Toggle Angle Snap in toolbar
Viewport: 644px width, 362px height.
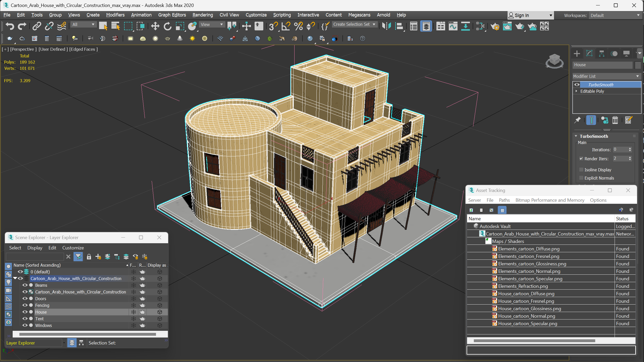[286, 26]
